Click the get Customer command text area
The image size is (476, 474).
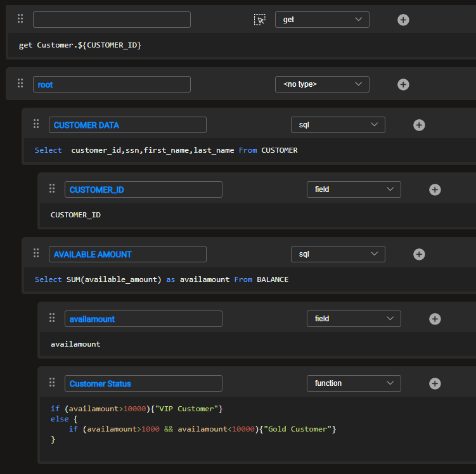(80, 45)
